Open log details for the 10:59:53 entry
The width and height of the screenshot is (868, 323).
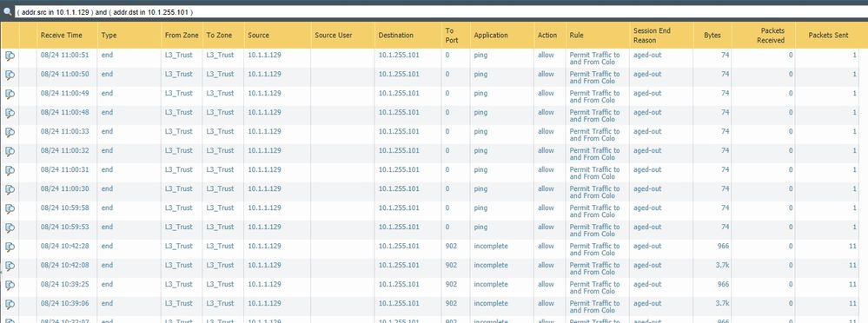(x=10, y=227)
